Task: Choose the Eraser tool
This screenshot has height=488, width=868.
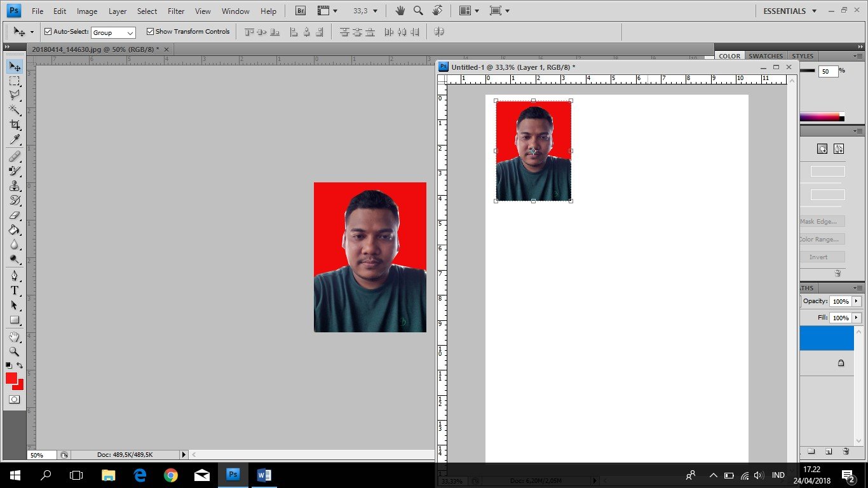Action: pyautogui.click(x=15, y=215)
